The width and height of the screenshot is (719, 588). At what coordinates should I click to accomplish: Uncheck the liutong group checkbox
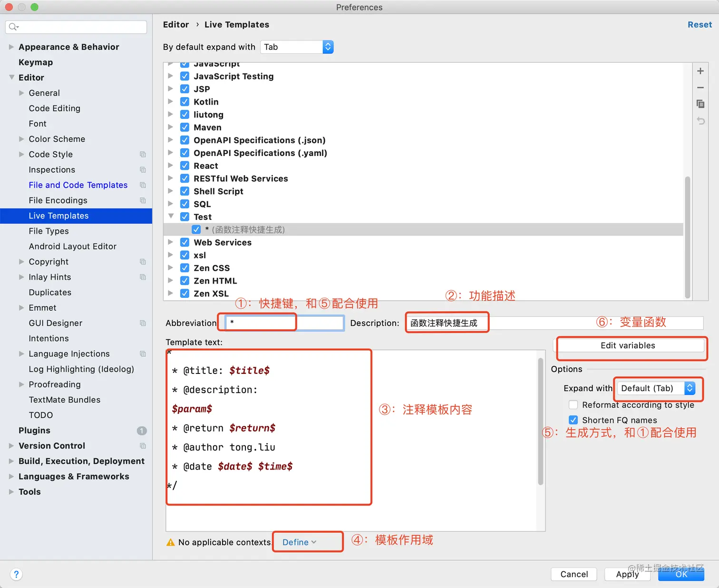click(185, 115)
